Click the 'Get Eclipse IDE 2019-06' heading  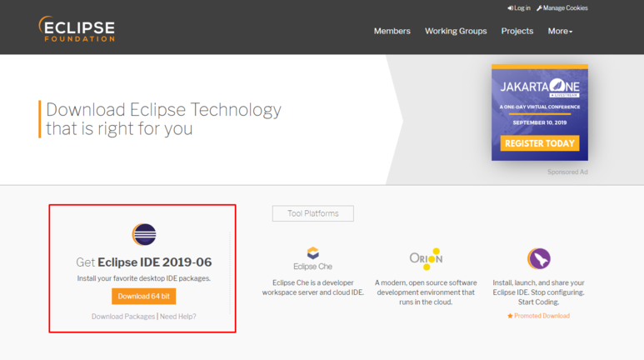[144, 262]
